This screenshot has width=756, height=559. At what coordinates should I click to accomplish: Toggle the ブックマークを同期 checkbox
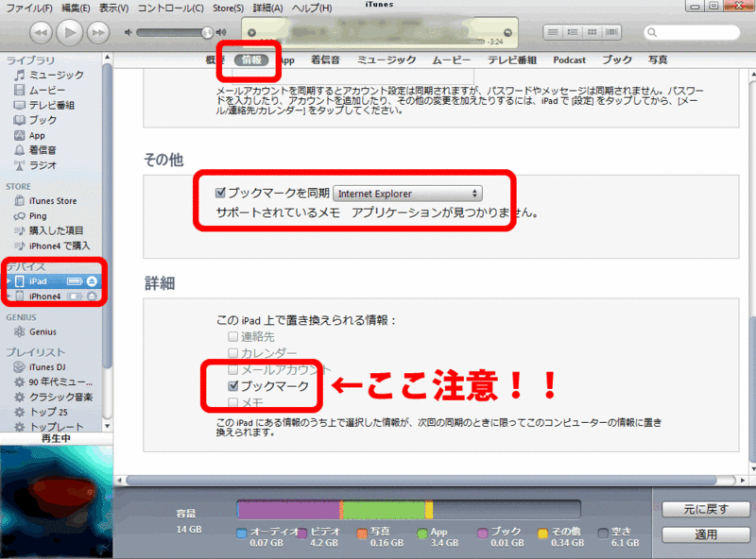tap(221, 194)
